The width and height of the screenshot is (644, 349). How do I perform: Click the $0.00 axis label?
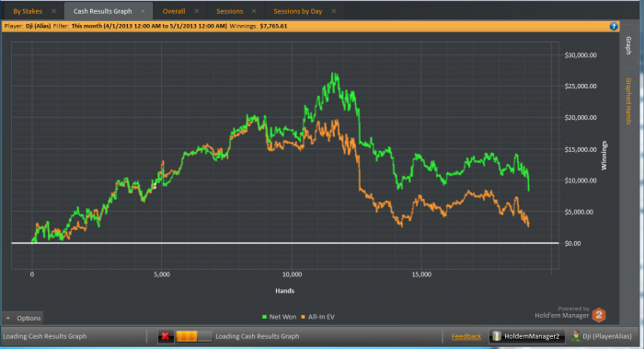(x=572, y=243)
